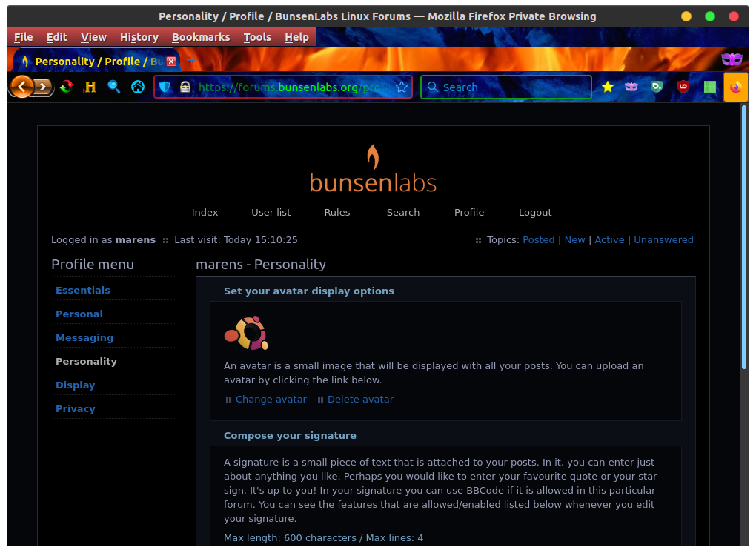View Active topics link

(609, 240)
